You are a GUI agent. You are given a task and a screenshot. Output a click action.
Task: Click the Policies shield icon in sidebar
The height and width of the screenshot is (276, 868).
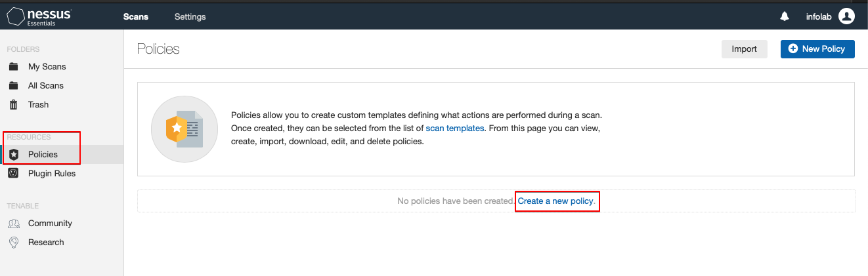point(13,155)
